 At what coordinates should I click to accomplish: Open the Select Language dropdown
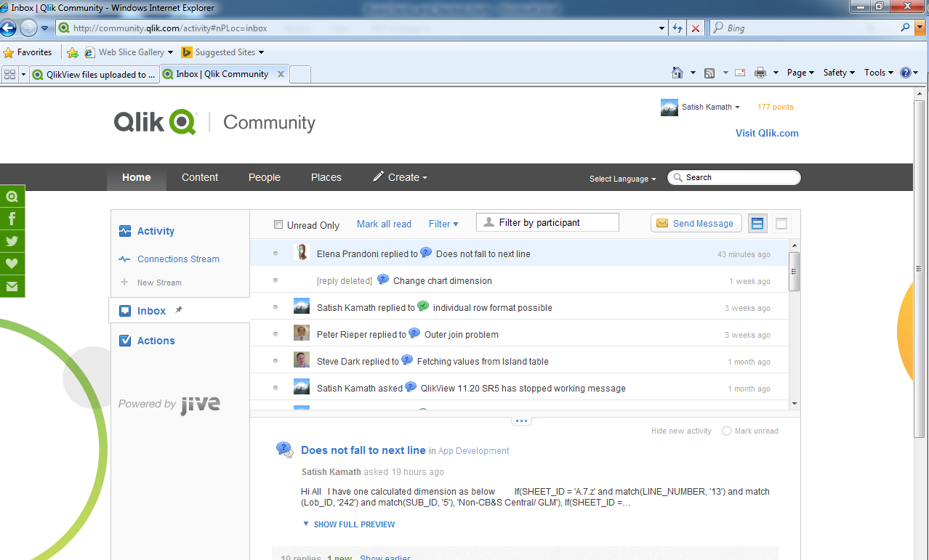pos(622,179)
